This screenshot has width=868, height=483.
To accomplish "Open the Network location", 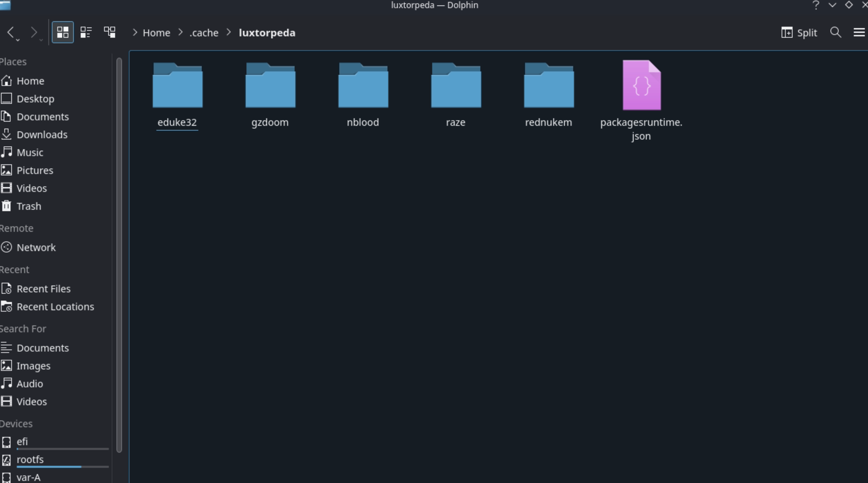I will [x=36, y=247].
